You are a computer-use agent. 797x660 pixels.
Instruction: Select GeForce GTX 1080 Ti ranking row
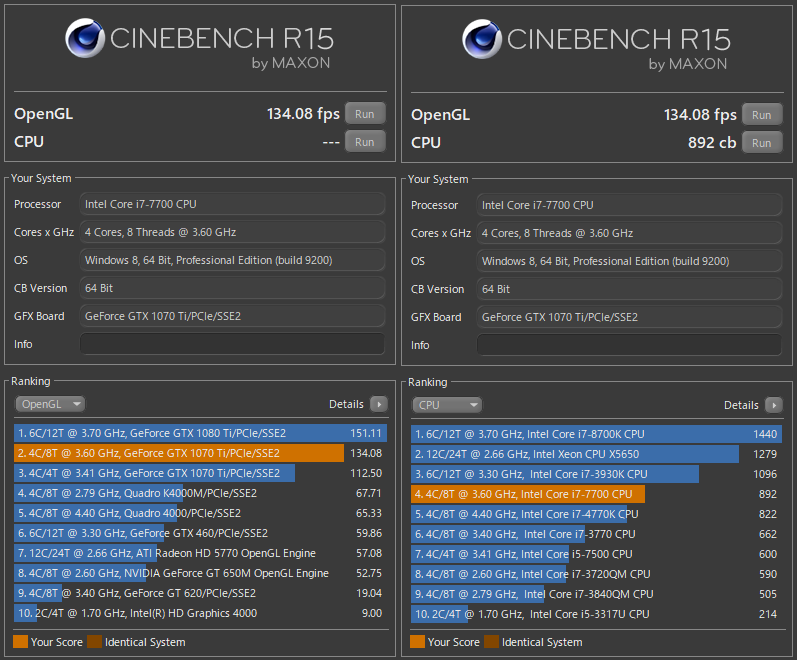pyautogui.click(x=200, y=433)
